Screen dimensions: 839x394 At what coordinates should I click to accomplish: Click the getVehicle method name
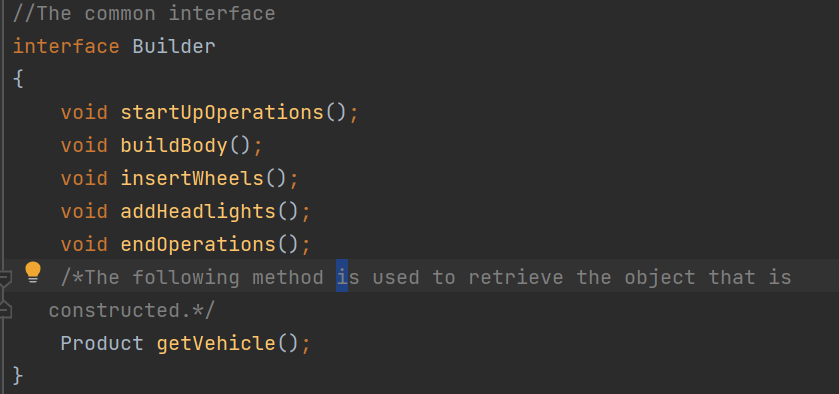coord(216,343)
